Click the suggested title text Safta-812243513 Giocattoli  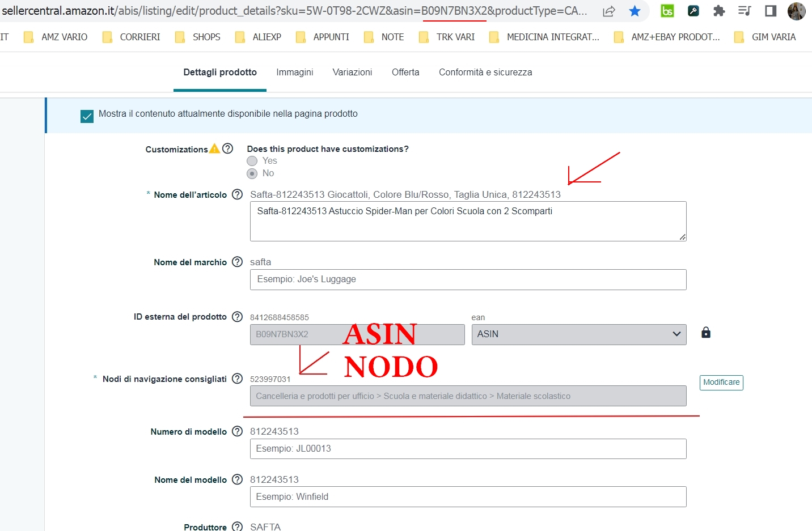pyautogui.click(x=405, y=194)
